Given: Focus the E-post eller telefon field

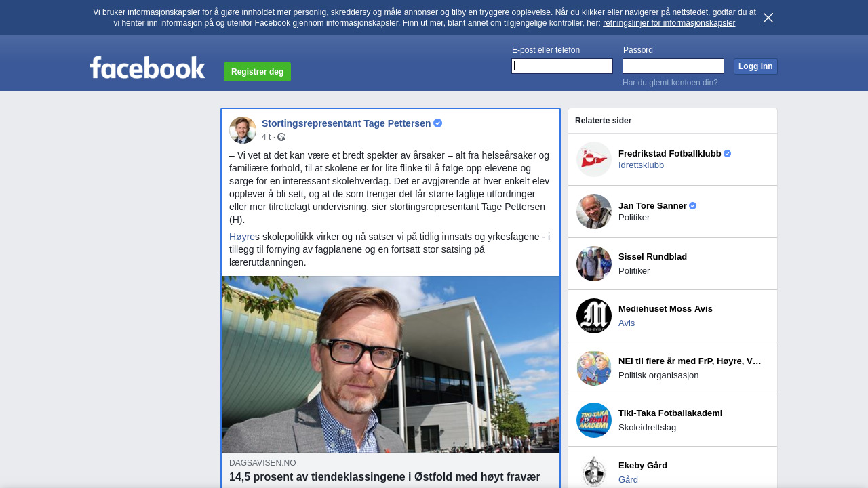Looking at the screenshot, I should (562, 66).
